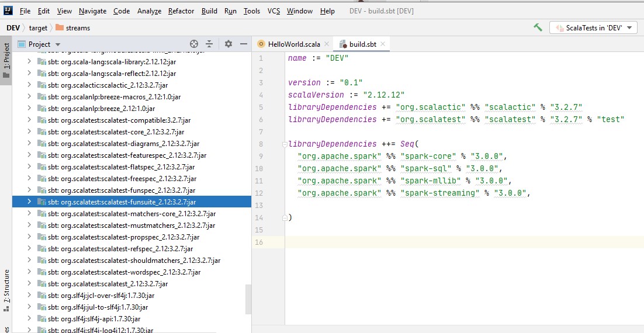Click library icon of jcl-over-slf4j jar
The image size is (644, 333).
click(41, 295)
